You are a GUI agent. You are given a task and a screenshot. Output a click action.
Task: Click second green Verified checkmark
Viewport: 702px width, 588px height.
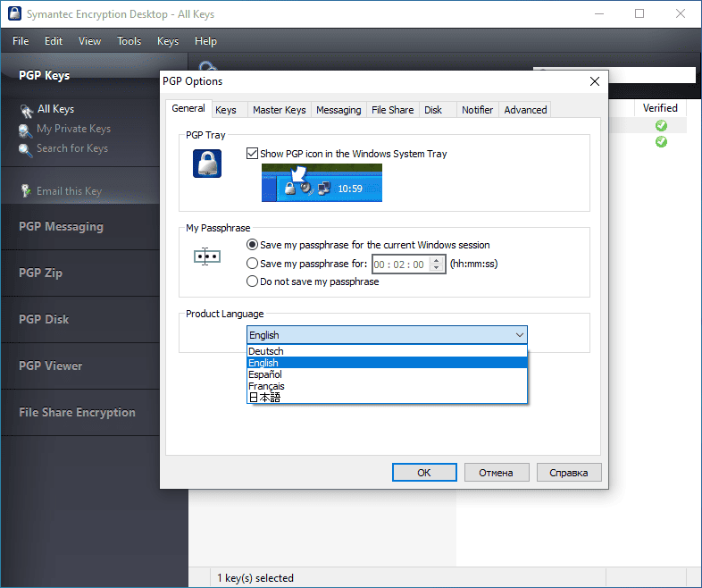(x=661, y=141)
